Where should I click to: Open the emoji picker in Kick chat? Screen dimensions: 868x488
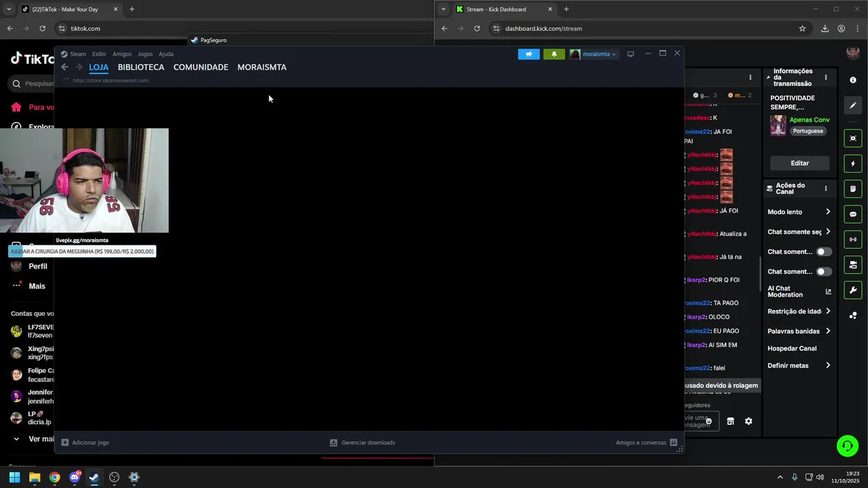709,421
